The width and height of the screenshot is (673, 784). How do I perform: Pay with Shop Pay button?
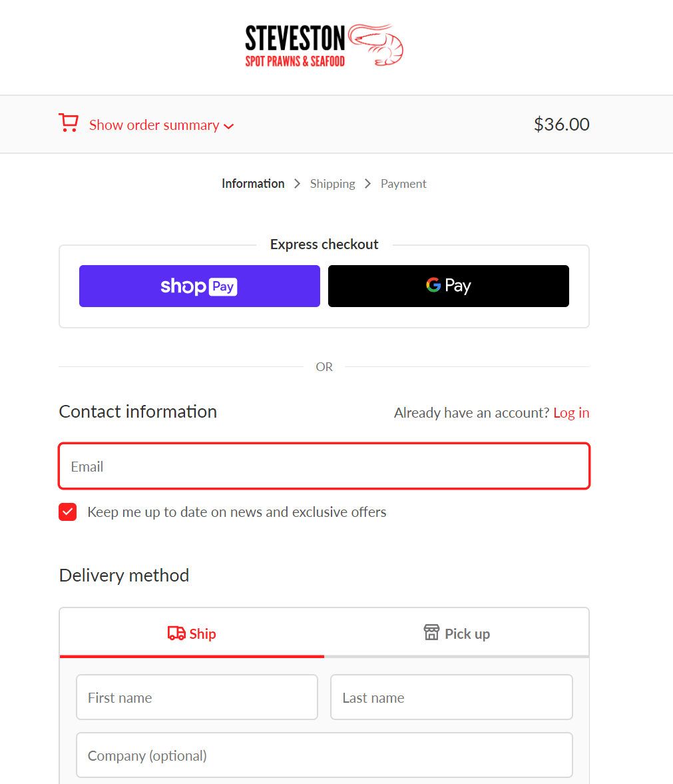199,286
